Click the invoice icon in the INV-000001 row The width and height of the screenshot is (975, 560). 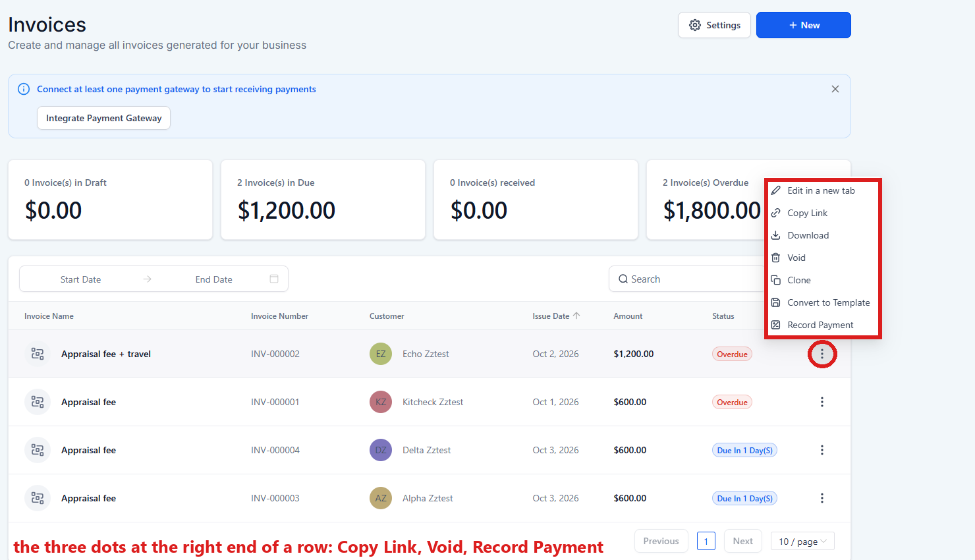(38, 402)
